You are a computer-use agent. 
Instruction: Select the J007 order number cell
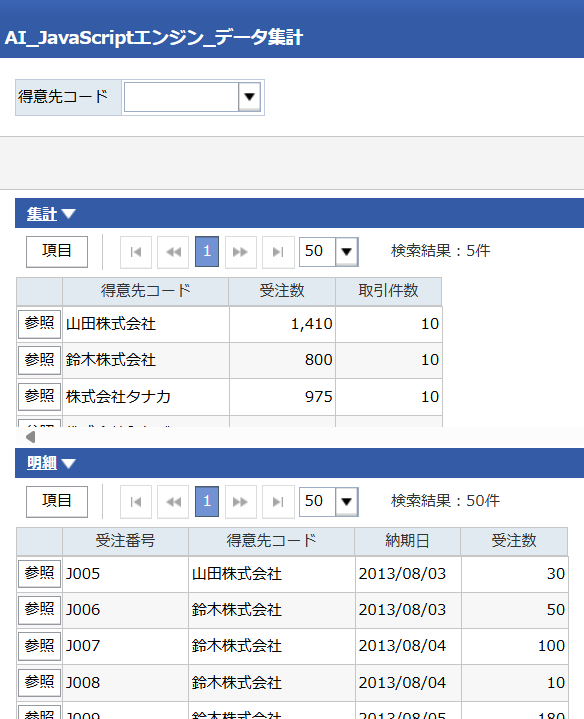(x=126, y=647)
